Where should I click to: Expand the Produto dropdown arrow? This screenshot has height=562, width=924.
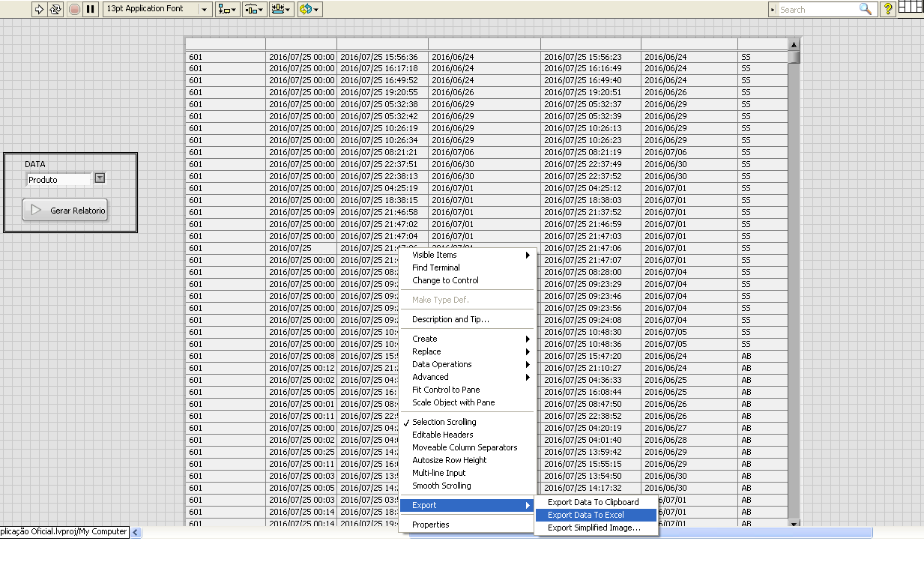[100, 178]
